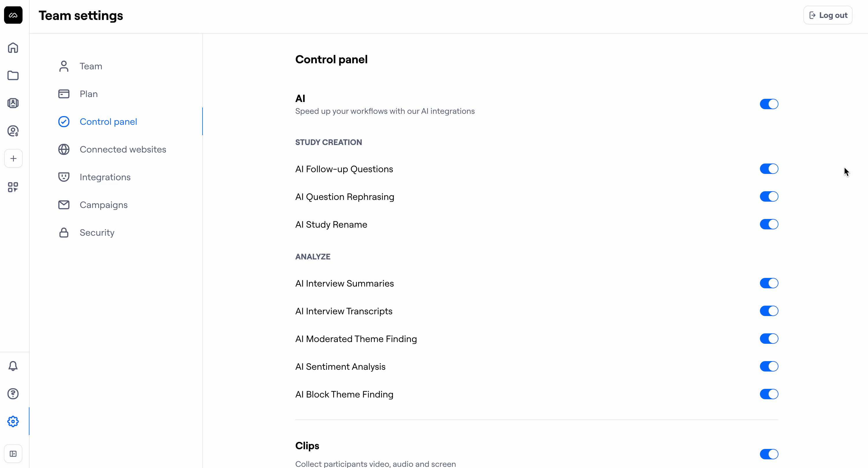Click the settings gear icon

coord(13,421)
